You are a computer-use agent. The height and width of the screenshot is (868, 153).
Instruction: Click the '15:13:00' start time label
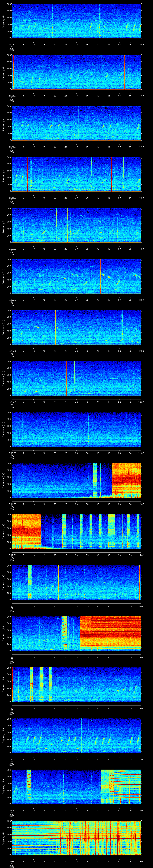[x=12, y=606]
